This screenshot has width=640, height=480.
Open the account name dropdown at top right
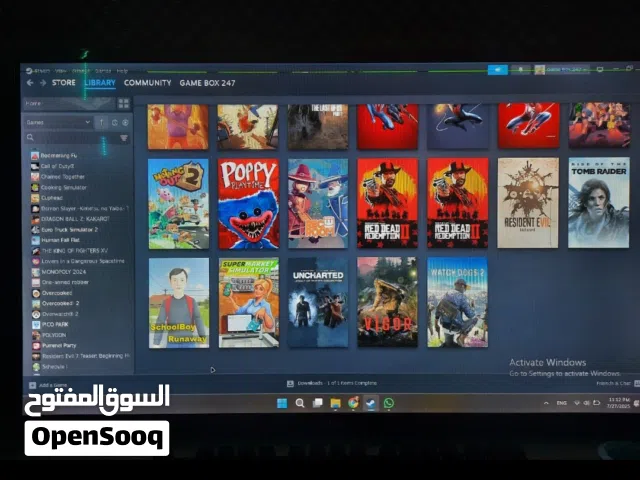coord(562,69)
